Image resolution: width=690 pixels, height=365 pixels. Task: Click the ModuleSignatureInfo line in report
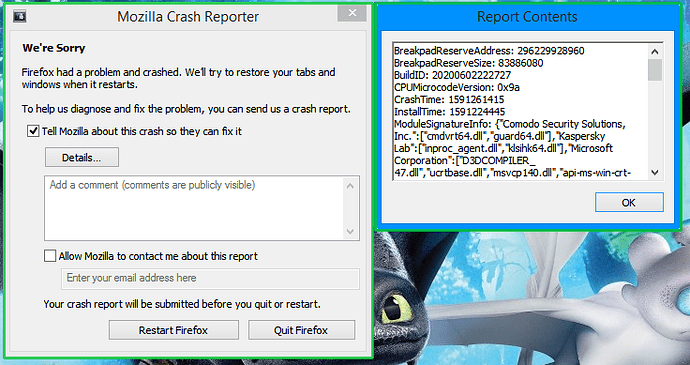coord(510,124)
